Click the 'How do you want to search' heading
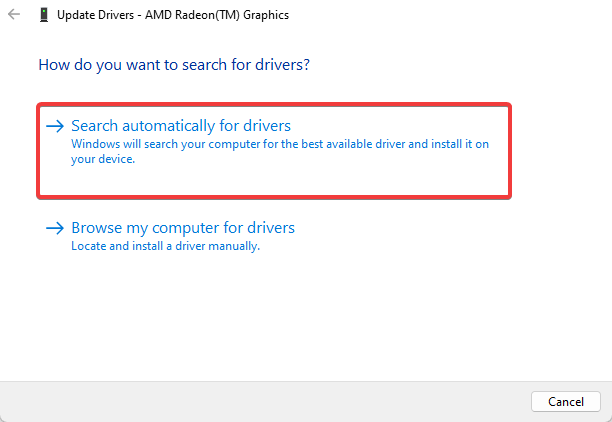The image size is (612, 422). click(x=174, y=65)
